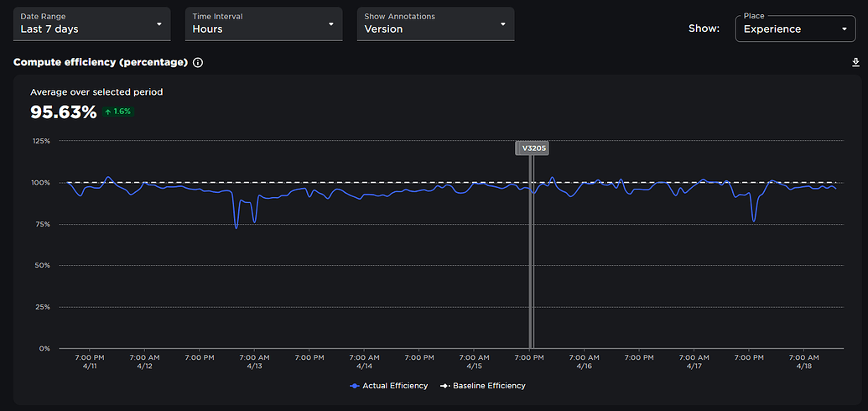Click the 7:00 AM 4/18 axis label
The image size is (868, 411).
[803, 362]
